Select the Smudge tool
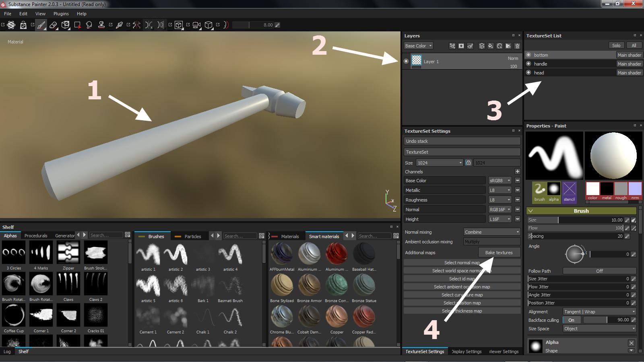 pos(89,25)
